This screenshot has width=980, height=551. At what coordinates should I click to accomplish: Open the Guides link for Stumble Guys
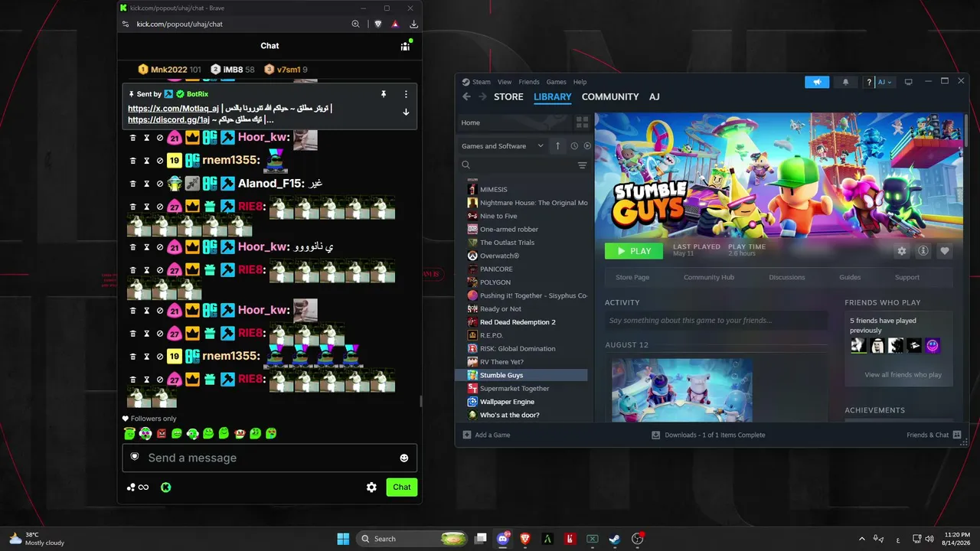pyautogui.click(x=850, y=277)
